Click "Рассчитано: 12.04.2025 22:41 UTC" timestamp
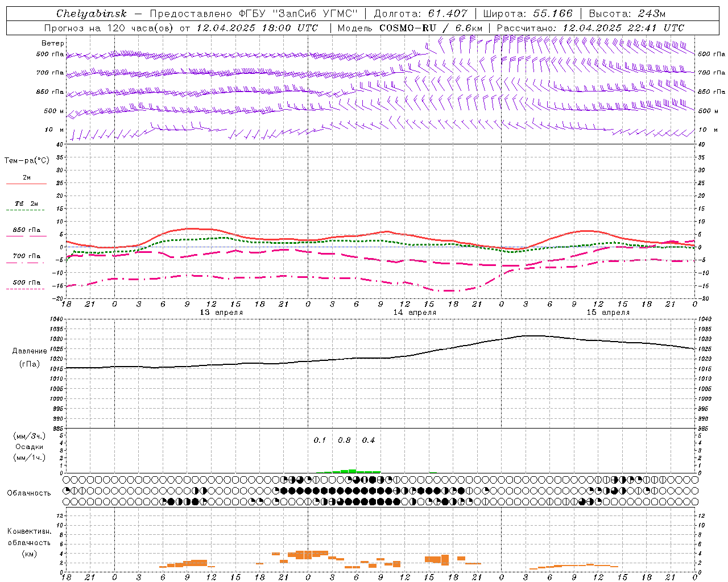This screenshot has height=582, width=728. (x=590, y=28)
